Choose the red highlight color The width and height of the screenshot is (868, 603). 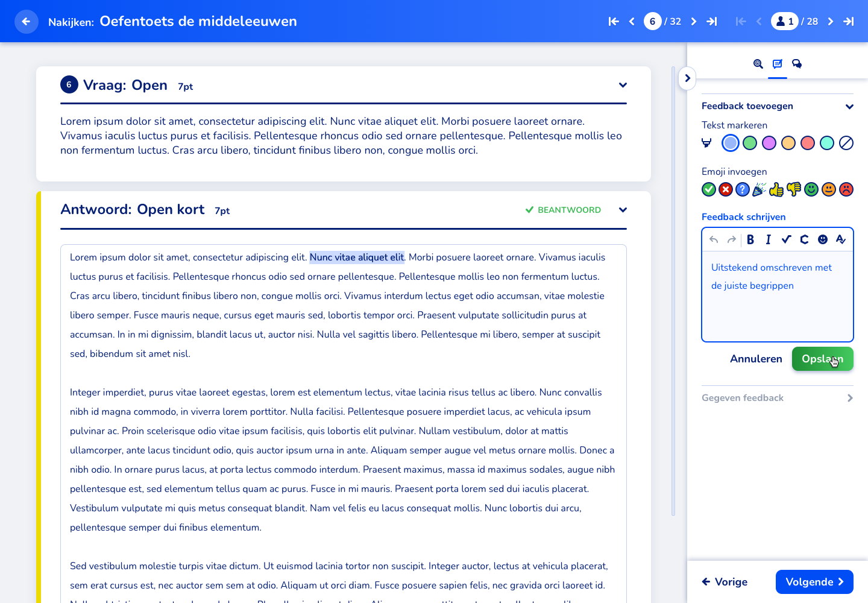(808, 143)
